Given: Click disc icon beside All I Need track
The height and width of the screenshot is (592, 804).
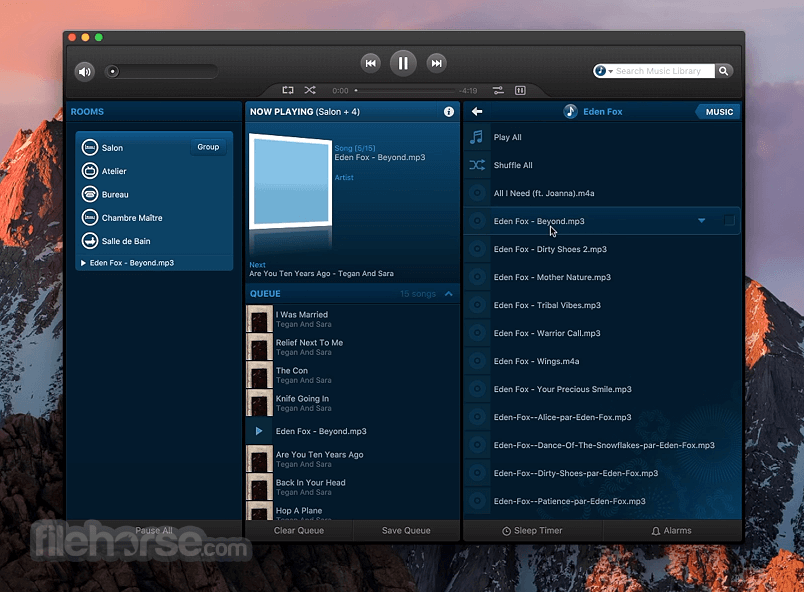Looking at the screenshot, I should point(477,193).
